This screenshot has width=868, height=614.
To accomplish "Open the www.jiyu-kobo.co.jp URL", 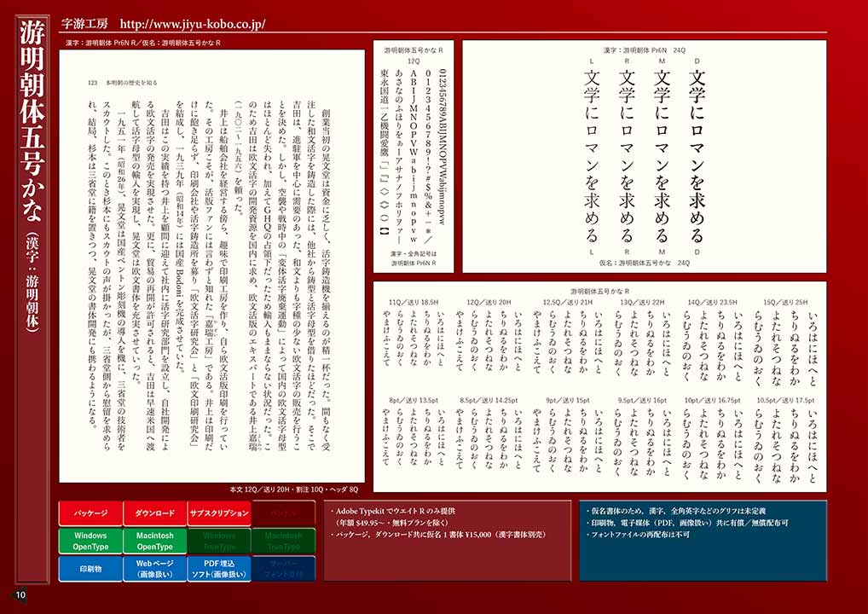I will tap(193, 25).
